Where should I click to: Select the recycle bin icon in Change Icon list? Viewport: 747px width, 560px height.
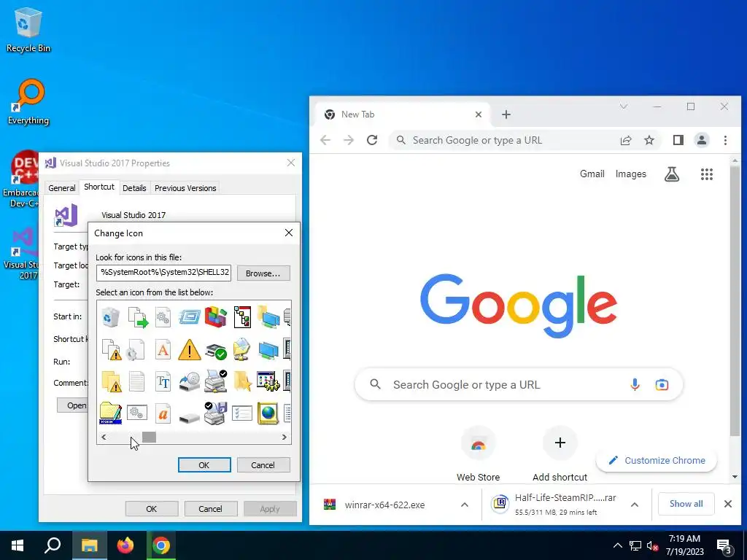pos(111,317)
